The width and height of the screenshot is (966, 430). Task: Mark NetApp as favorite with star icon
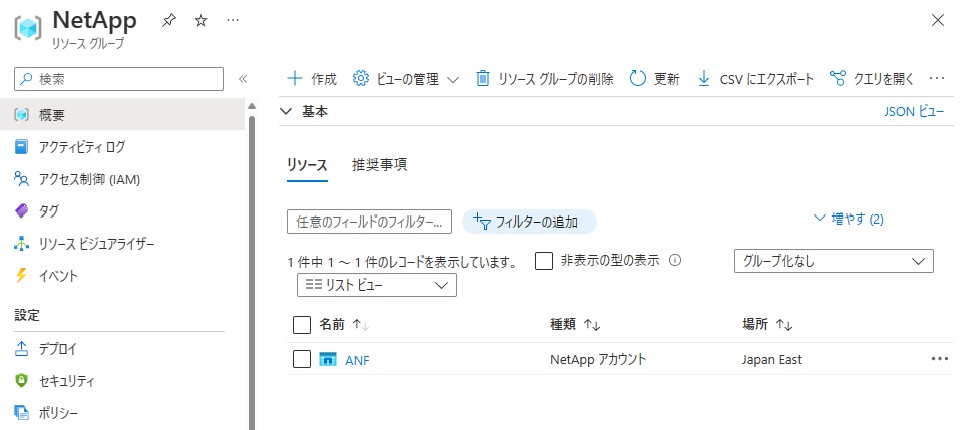coord(201,21)
